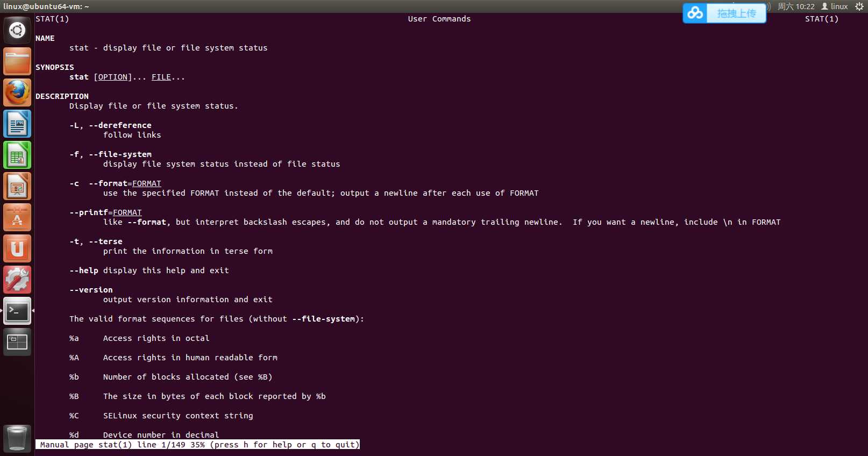Click 'Access rights in human readable form'
This screenshot has width=868, height=456.
pos(190,358)
